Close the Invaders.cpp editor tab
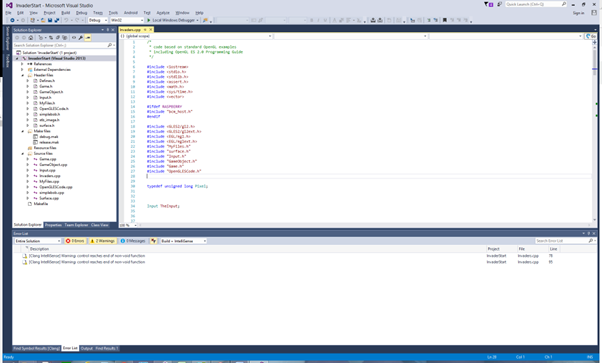The height and width of the screenshot is (363, 602). [x=150, y=30]
